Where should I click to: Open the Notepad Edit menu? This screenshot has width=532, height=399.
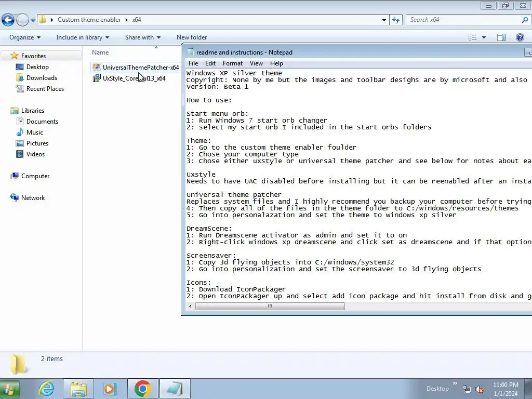pyautogui.click(x=210, y=63)
